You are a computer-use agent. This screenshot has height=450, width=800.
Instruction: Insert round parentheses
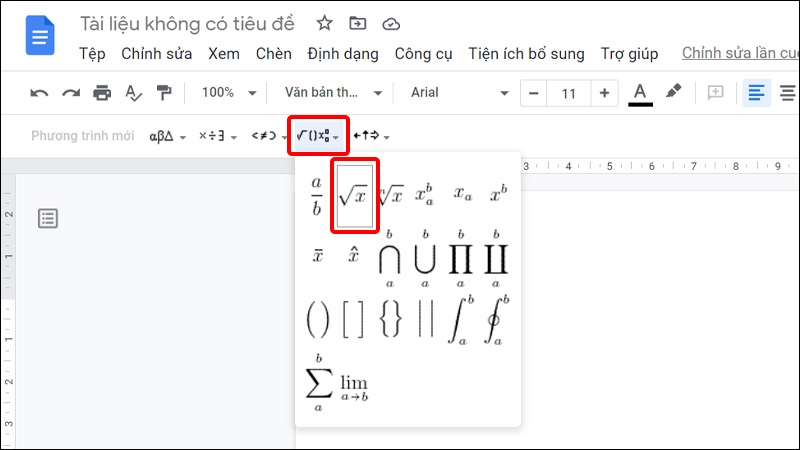click(x=317, y=319)
